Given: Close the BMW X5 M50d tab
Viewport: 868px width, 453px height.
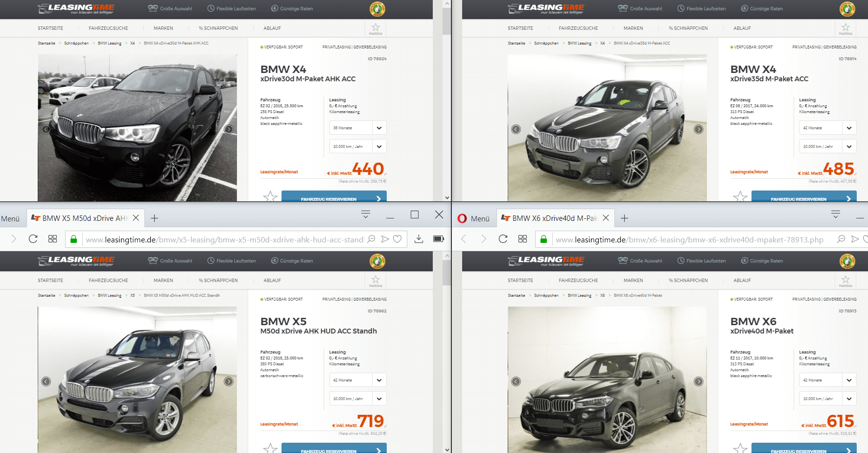Looking at the screenshot, I should (136, 218).
